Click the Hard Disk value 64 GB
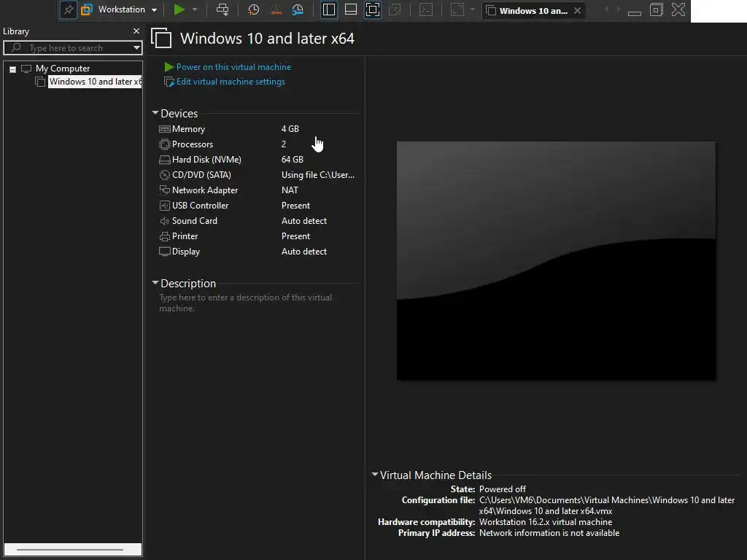 pos(292,160)
